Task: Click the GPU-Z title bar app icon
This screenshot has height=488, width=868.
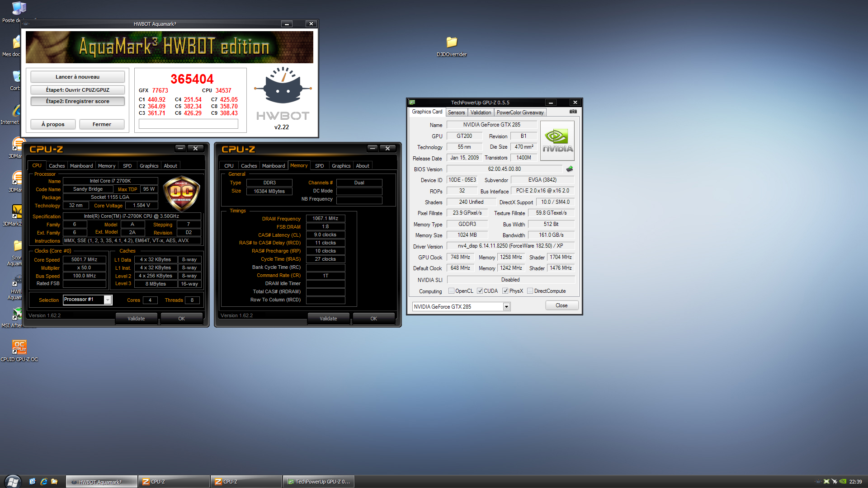Action: 412,103
